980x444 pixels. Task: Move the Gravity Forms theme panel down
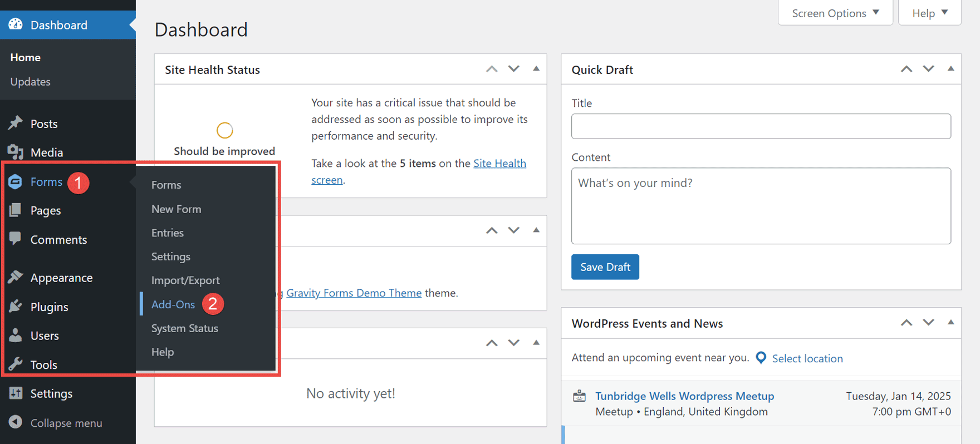(514, 230)
